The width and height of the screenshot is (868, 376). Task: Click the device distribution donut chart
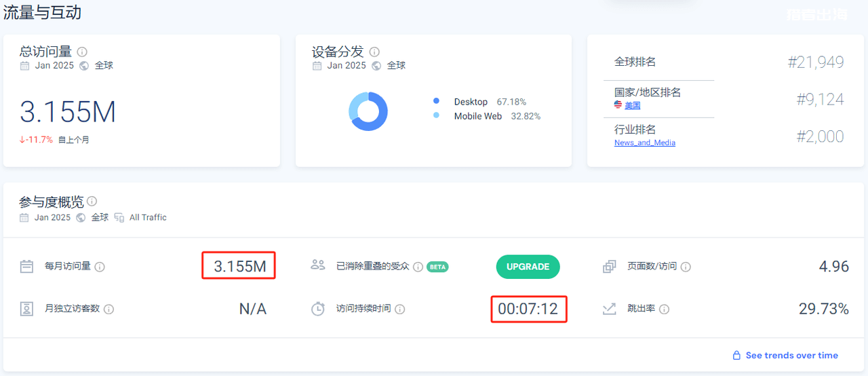coord(368,111)
